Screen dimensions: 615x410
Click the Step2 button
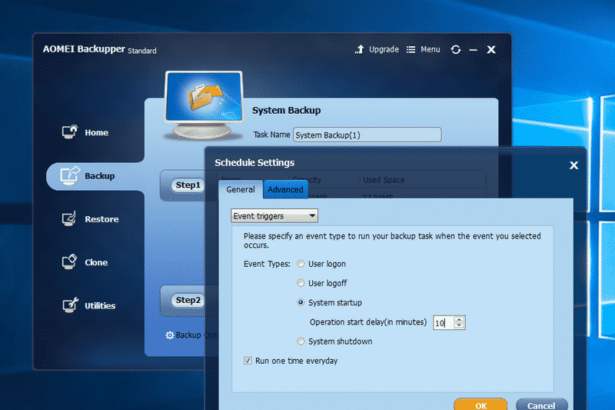188,300
